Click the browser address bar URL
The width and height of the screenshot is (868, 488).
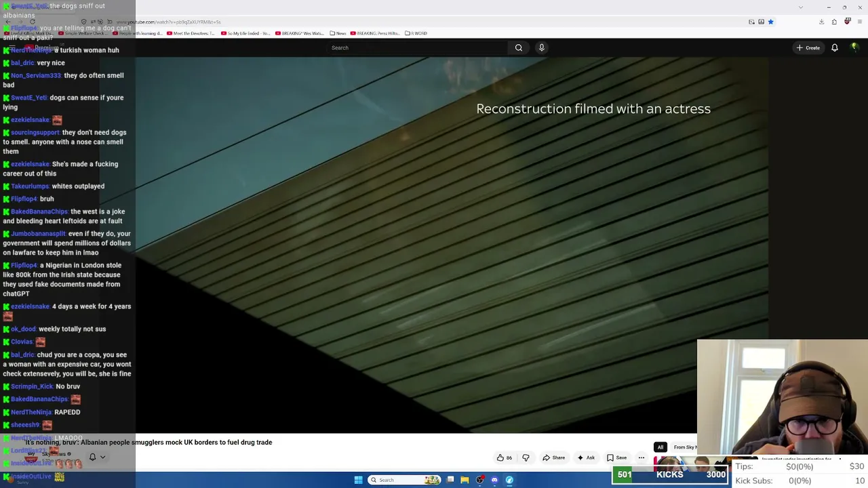click(168, 22)
